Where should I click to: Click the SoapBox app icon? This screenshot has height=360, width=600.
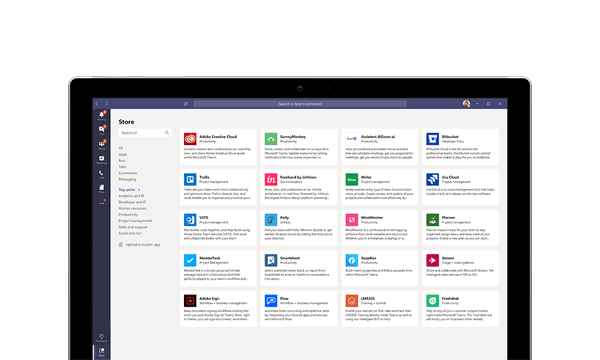tap(352, 260)
